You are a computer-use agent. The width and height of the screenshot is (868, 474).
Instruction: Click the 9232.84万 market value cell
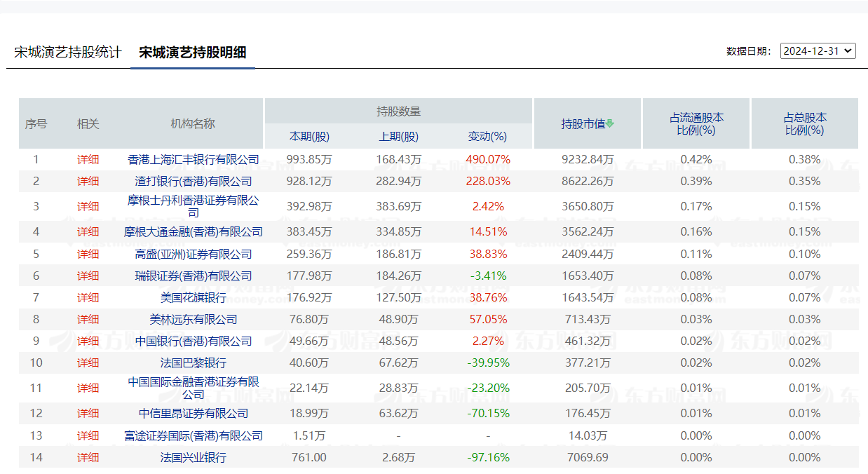click(x=588, y=159)
